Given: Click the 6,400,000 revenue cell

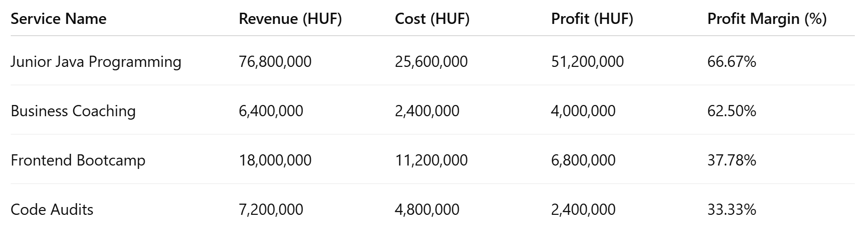Looking at the screenshot, I should tap(271, 111).
